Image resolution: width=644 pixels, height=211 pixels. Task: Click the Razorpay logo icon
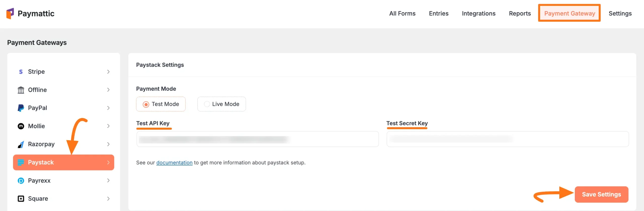point(21,144)
